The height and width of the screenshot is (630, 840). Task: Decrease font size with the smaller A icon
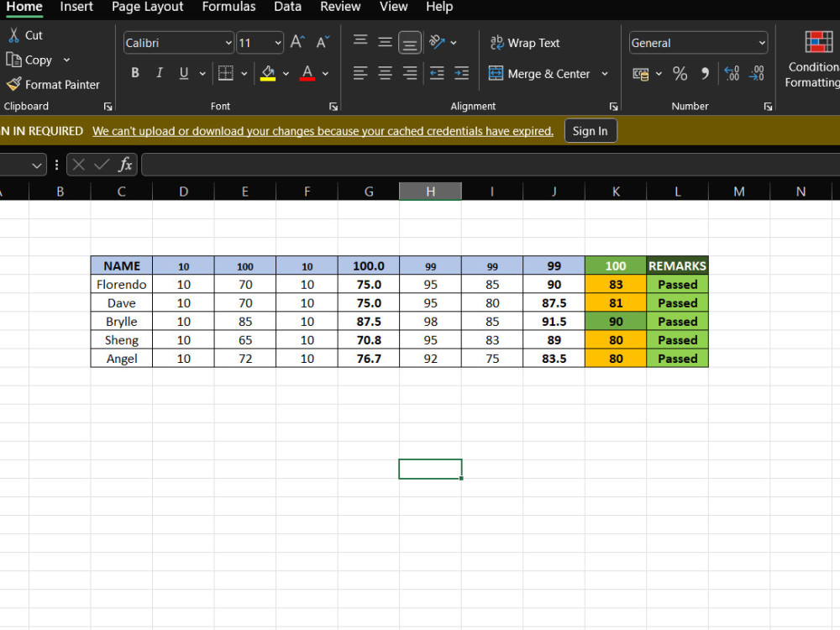323,42
